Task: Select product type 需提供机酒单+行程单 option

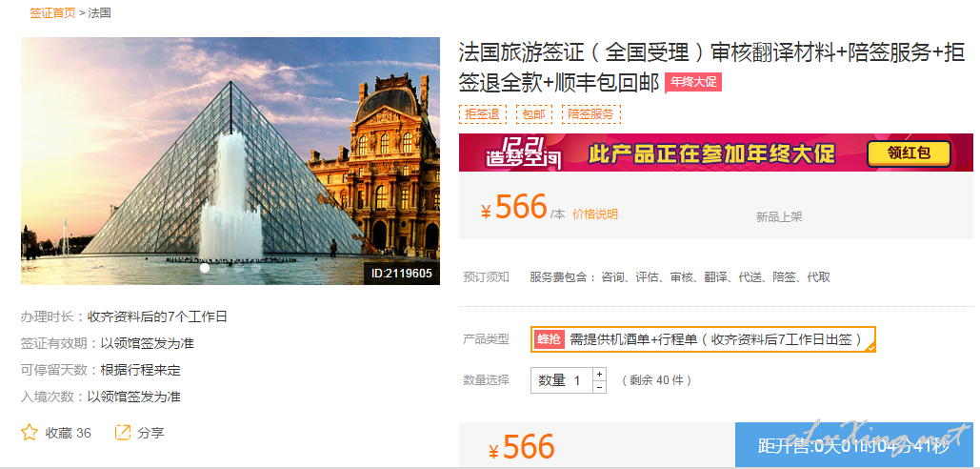Action: pyautogui.click(x=703, y=339)
